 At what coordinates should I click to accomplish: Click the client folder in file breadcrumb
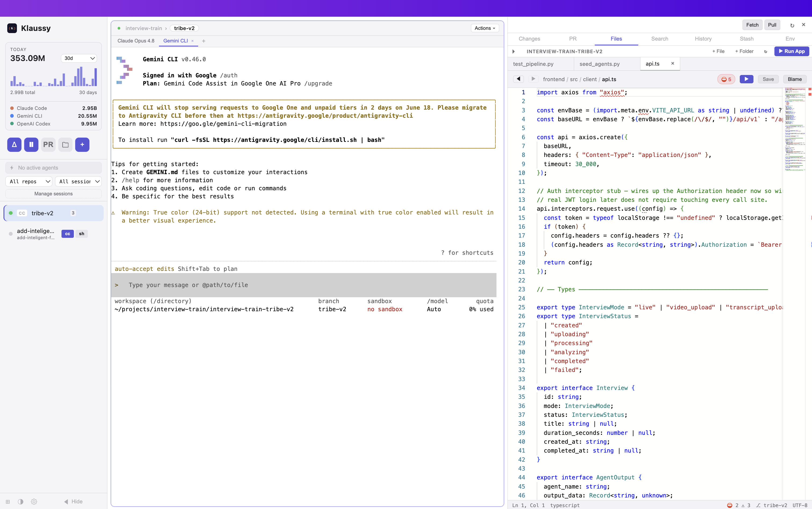590,80
